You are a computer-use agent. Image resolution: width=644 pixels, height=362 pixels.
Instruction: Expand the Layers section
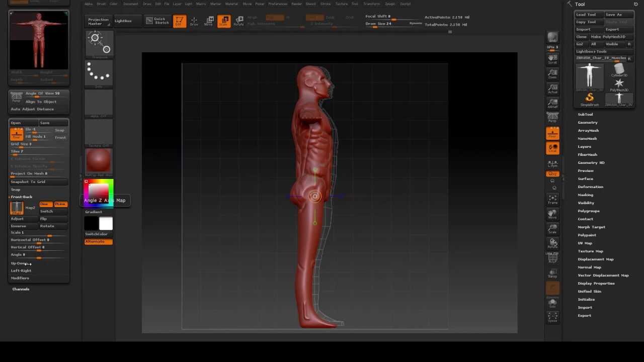tap(584, 146)
